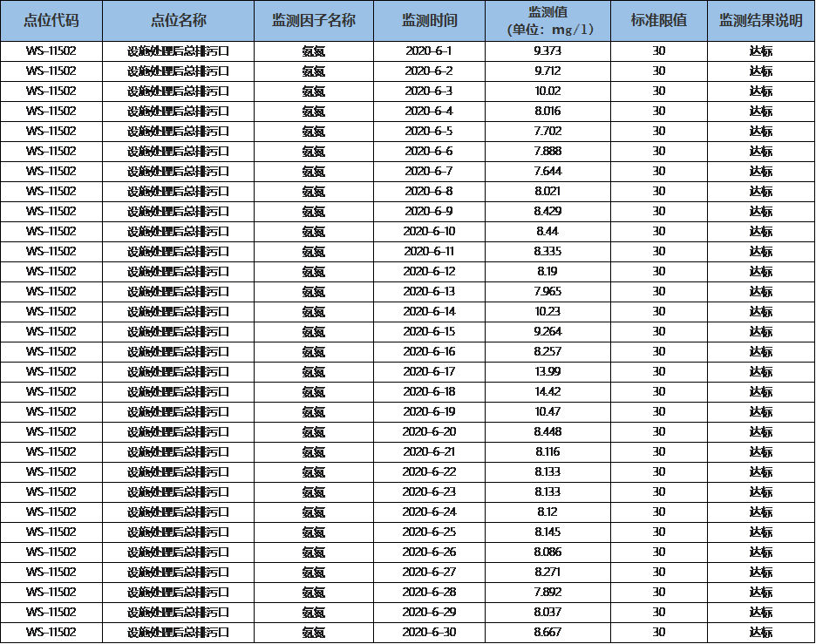The image size is (816, 644).
Task: Click the value cell 8.021
Action: pyautogui.click(x=548, y=192)
